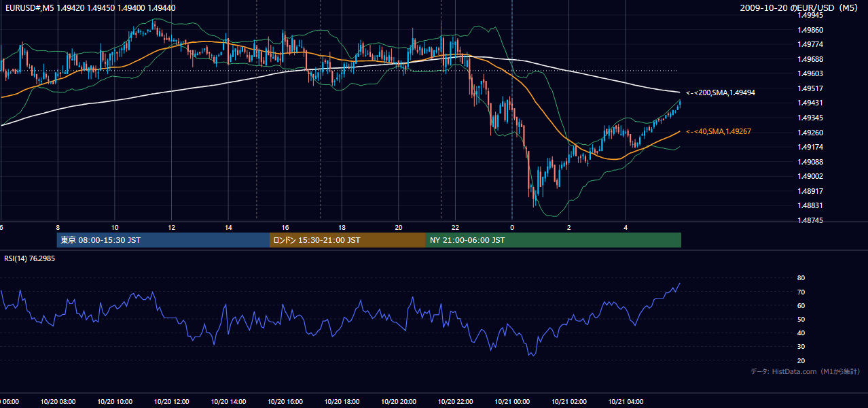
Task: Click price axis label 1.49688
Action: [811, 60]
